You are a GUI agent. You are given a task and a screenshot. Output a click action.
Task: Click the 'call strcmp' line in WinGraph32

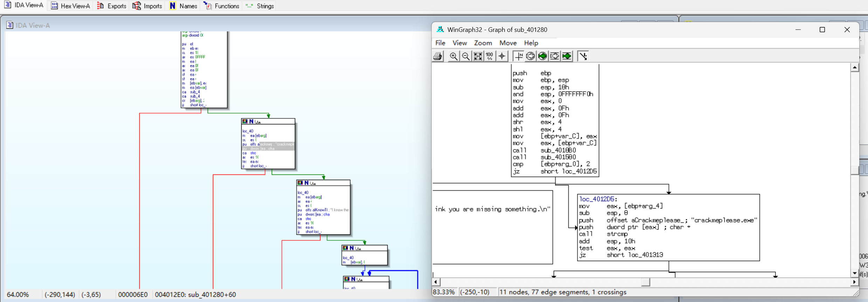coord(603,234)
